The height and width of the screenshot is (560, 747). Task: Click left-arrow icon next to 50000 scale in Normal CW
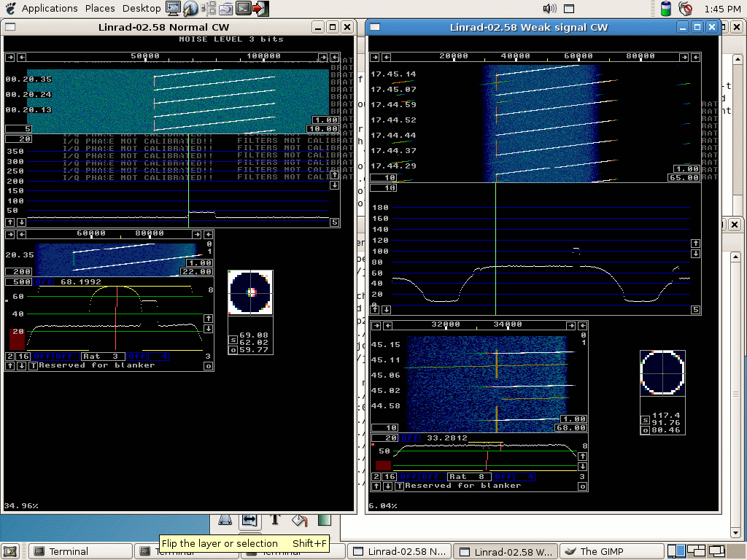[21, 57]
